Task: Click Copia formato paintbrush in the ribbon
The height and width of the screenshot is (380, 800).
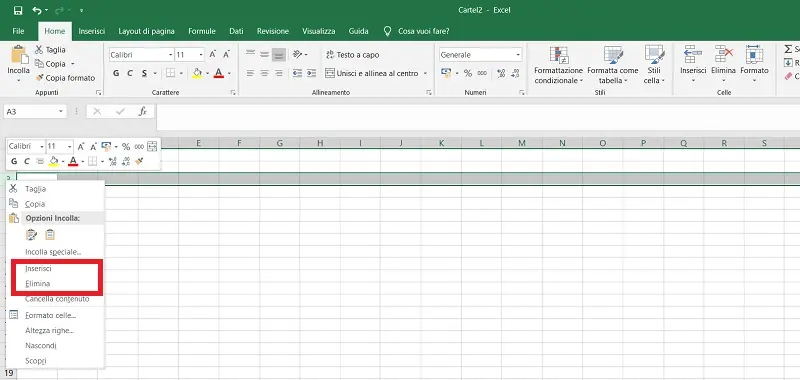Action: tap(39, 78)
